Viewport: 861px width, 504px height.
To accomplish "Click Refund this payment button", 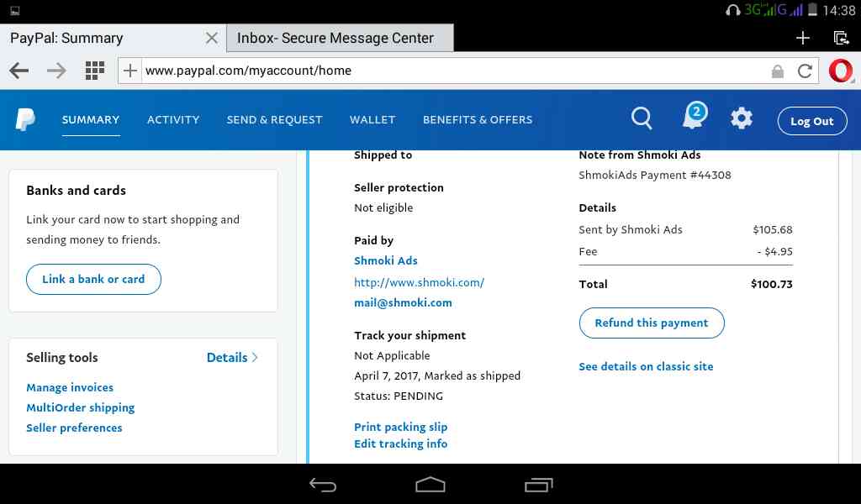I will click(652, 323).
